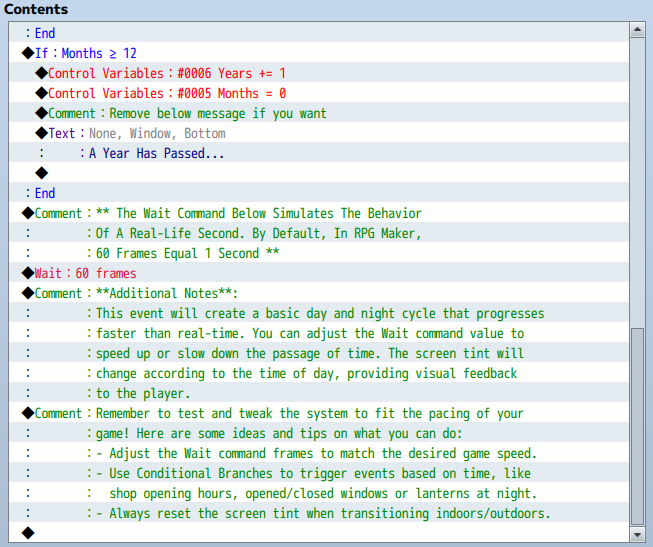This screenshot has width=653, height=547.
Task: Select the empty diamond row inside the Months branch
Action: tap(319, 173)
